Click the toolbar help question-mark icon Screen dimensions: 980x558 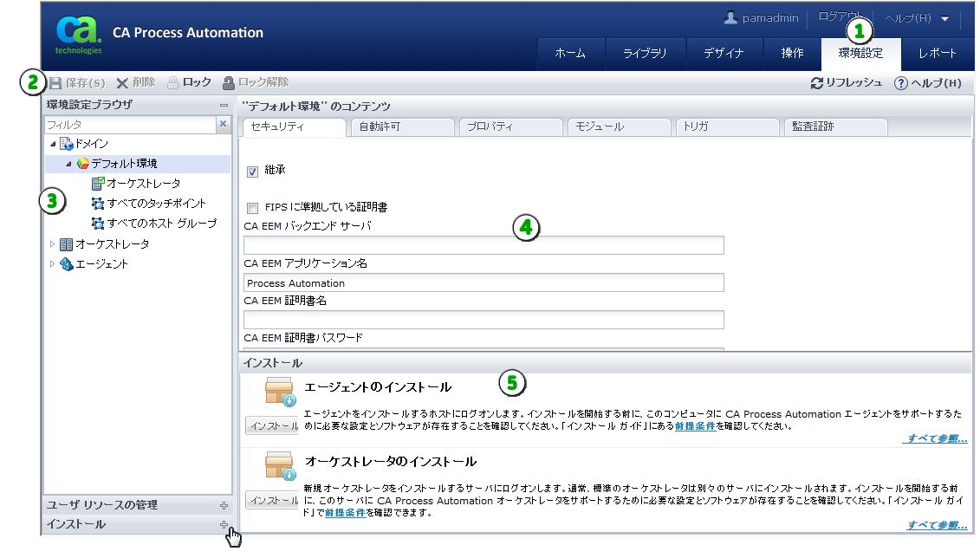[900, 83]
